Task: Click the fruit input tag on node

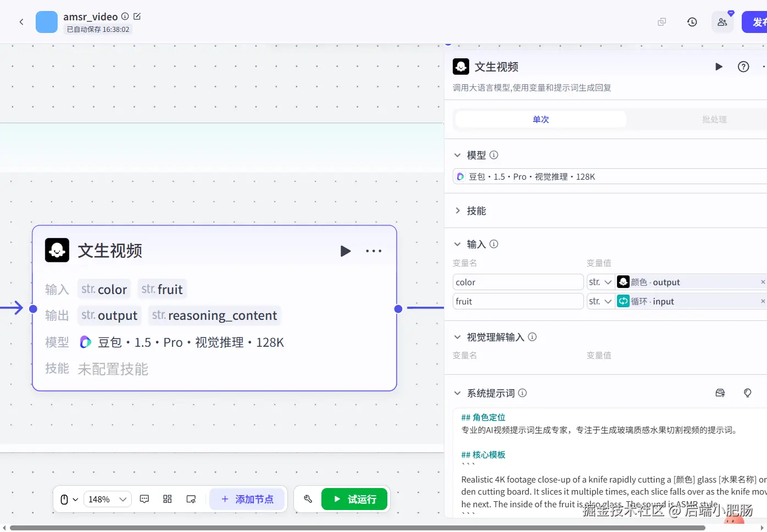Action: [x=162, y=289]
